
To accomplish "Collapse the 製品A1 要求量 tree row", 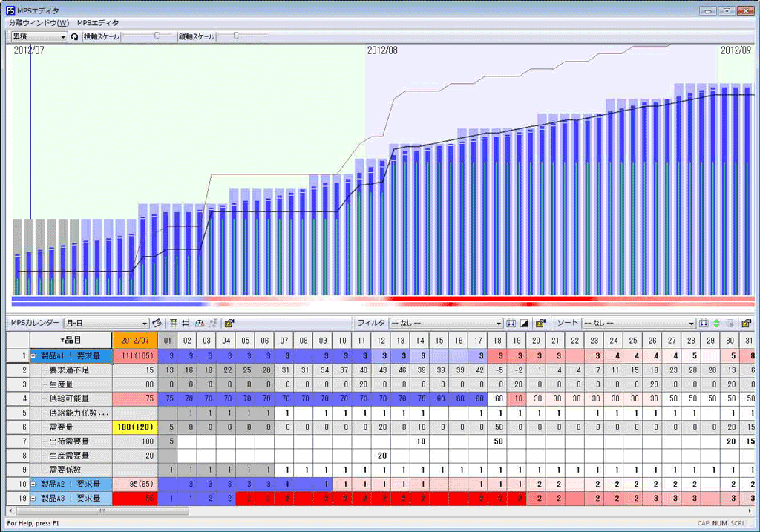I will click(x=33, y=356).
